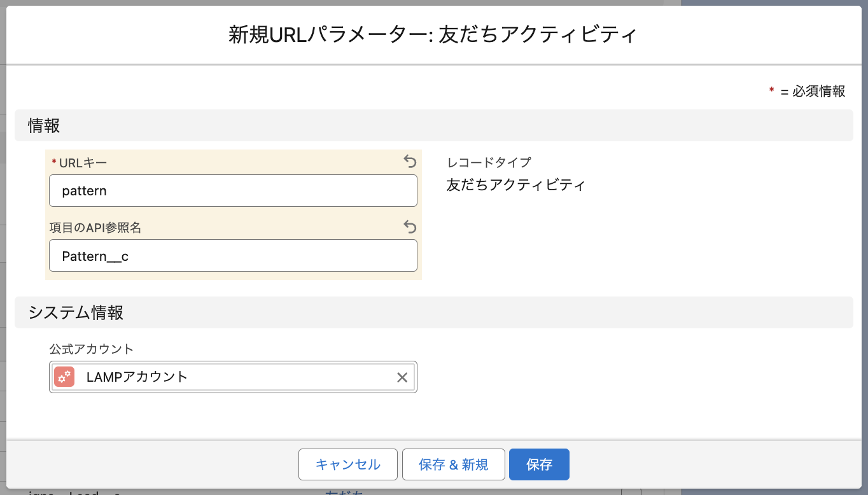Click into the URLキー input containing pattern
Screen dimensions: 868x495
233,191
